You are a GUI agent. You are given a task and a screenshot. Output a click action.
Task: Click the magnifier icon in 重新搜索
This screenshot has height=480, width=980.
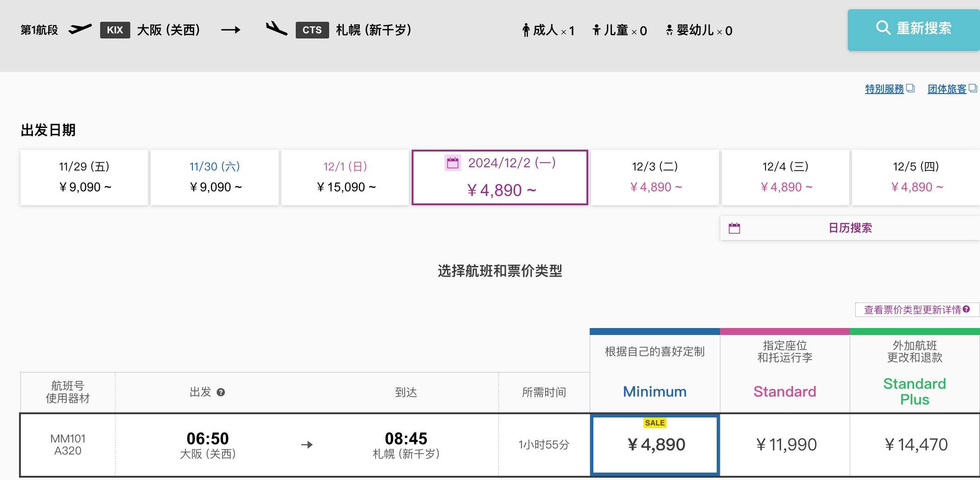[883, 28]
